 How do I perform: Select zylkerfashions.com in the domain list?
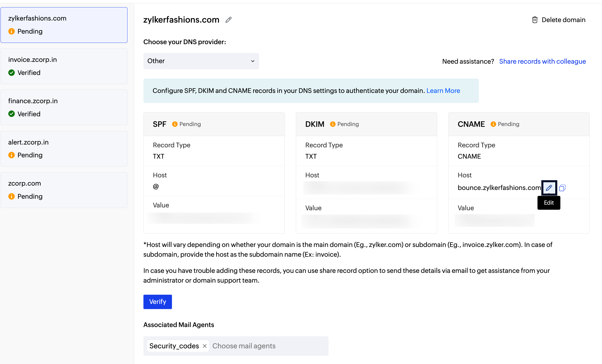tap(64, 25)
